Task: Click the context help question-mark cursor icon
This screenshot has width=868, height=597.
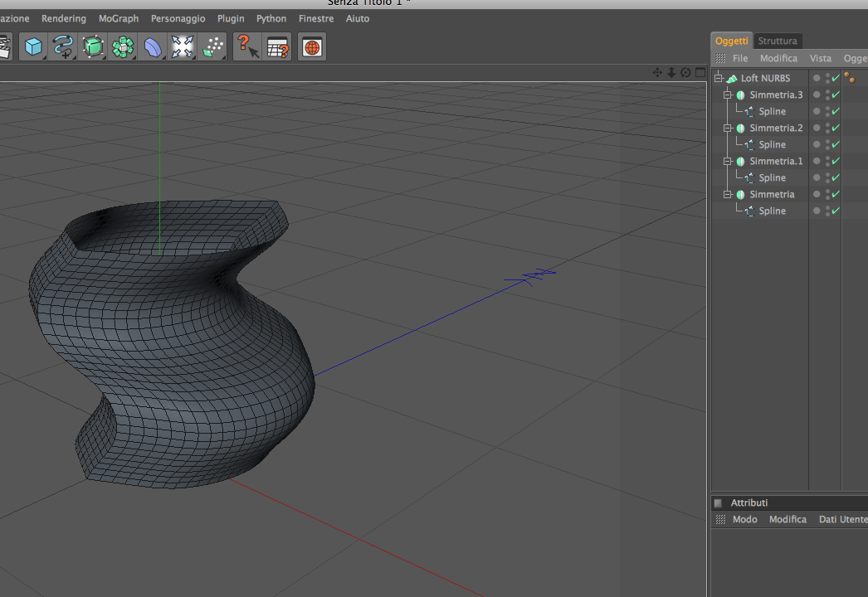Action: click(x=247, y=47)
